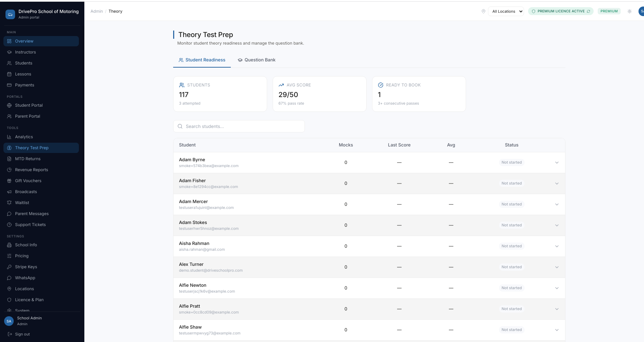Click the Support Tickets help icon
This screenshot has height=342, width=644.
pyautogui.click(x=9, y=225)
